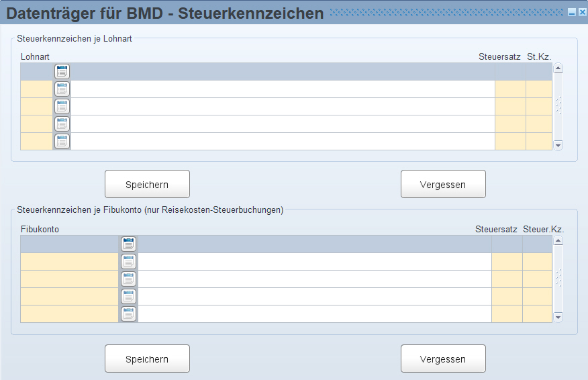Viewport: 588px width, 380px height.
Task: Focus Steuersatz field in fifth Fibukonto row
Action: point(507,314)
